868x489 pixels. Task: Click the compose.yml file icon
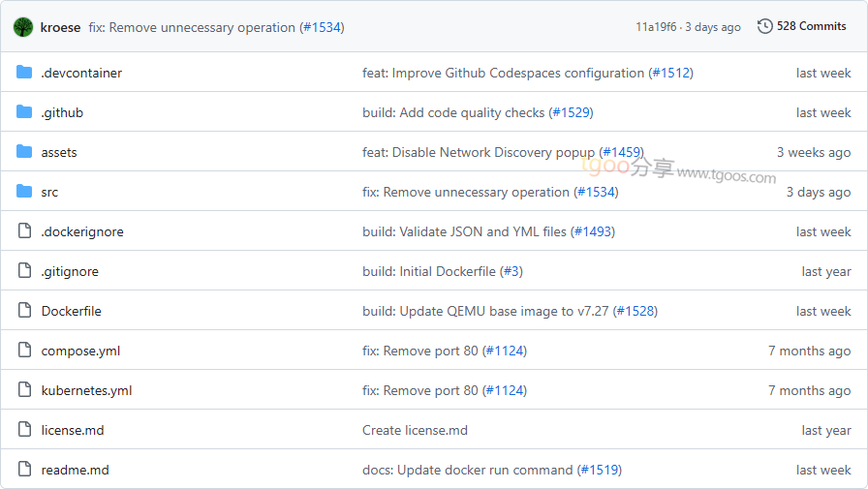tap(24, 351)
